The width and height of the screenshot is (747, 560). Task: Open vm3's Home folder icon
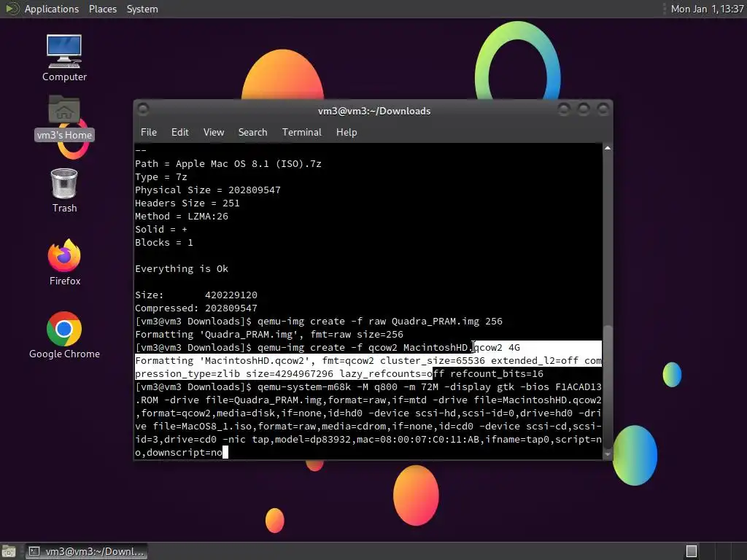pyautogui.click(x=64, y=117)
